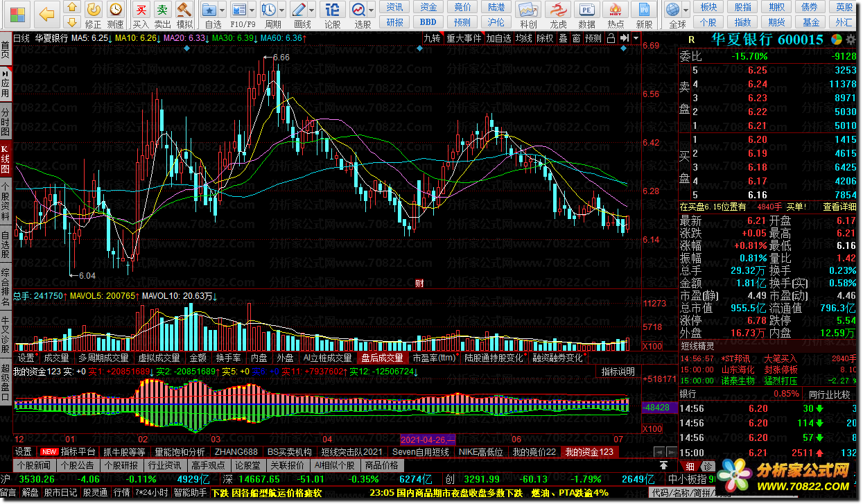Click the 智能助手 status bar item
Viewport: 863px width, 504px height.
coord(190,493)
